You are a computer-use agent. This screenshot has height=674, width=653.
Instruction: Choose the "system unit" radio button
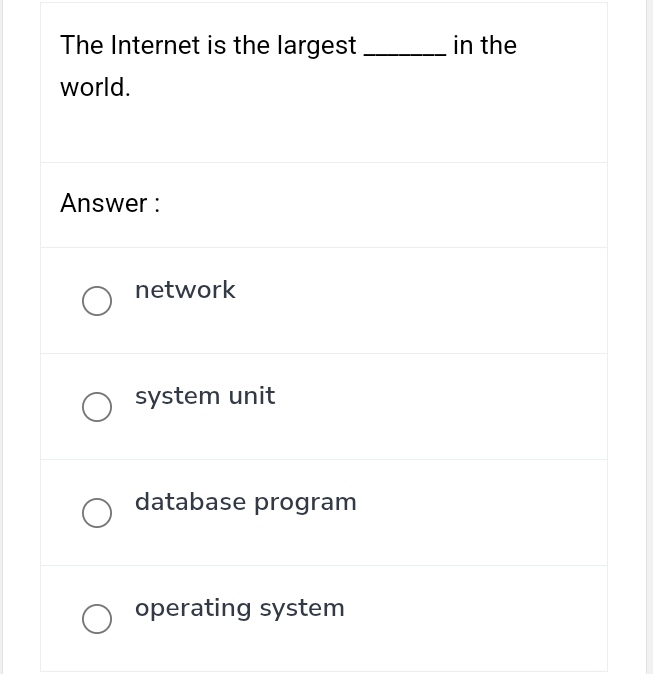tap(97, 407)
